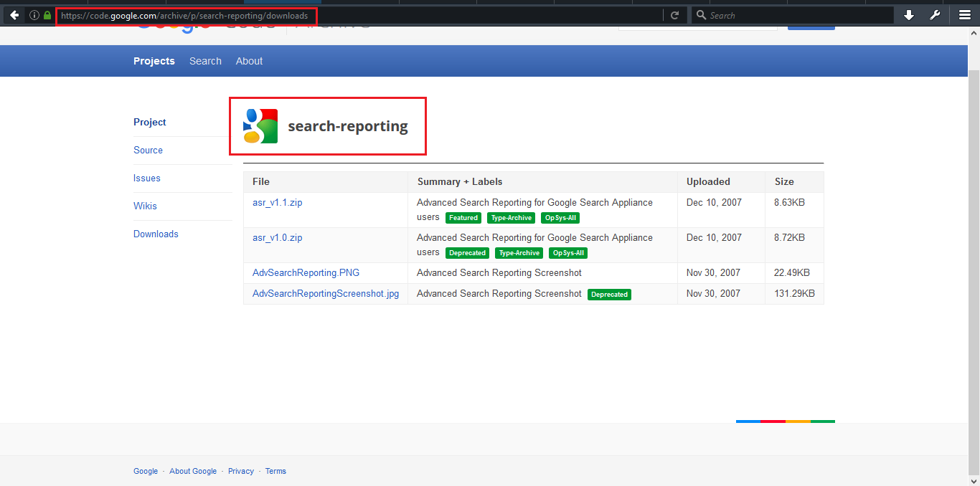Click Type-Archive label in asr_v1.1.zip row

coord(512,218)
